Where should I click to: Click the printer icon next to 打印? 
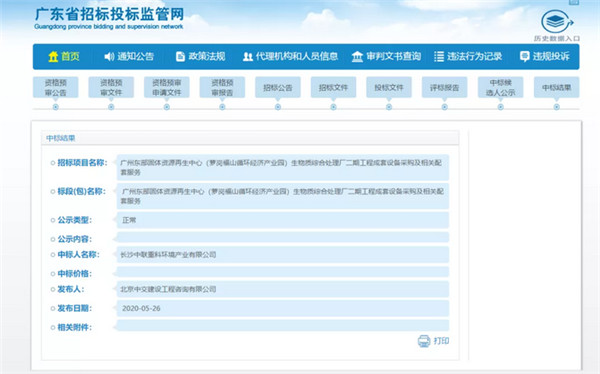[x=424, y=341]
